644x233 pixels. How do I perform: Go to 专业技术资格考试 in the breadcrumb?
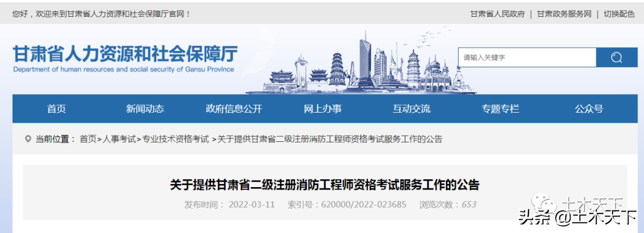click(x=175, y=139)
